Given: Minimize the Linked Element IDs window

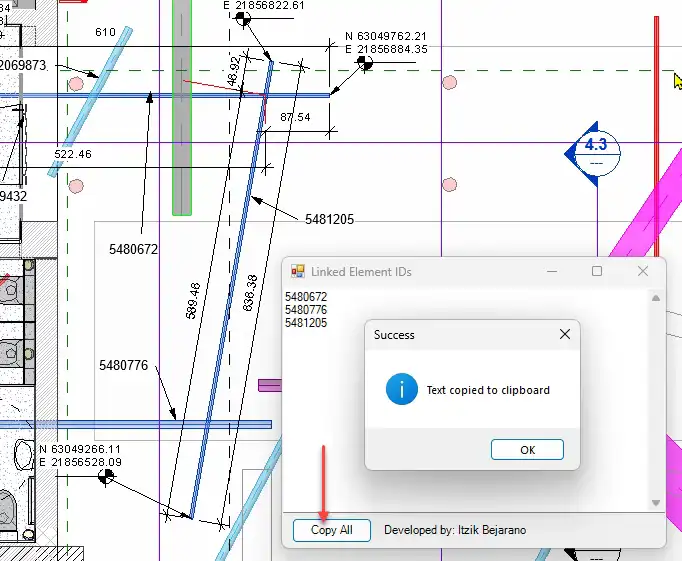Looking at the screenshot, I should 551,271.
